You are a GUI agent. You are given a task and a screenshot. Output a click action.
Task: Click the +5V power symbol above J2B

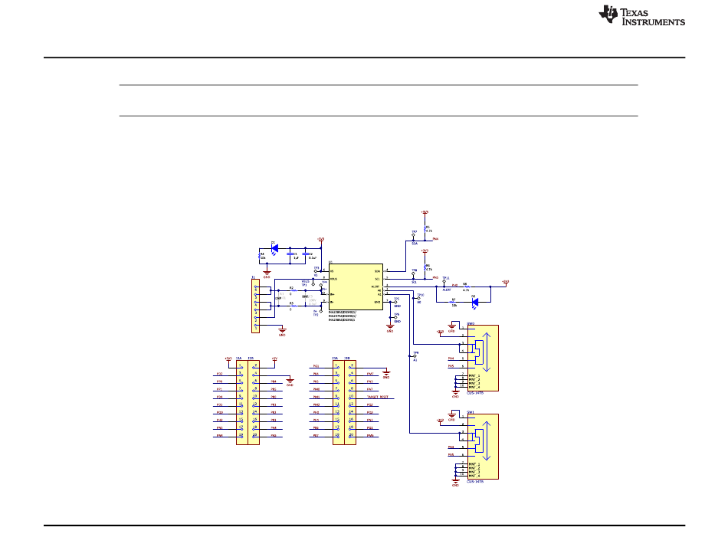click(x=274, y=359)
